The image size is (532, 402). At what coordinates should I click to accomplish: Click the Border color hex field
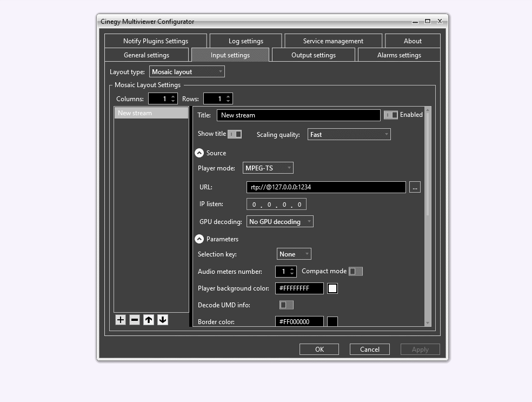pyautogui.click(x=300, y=321)
